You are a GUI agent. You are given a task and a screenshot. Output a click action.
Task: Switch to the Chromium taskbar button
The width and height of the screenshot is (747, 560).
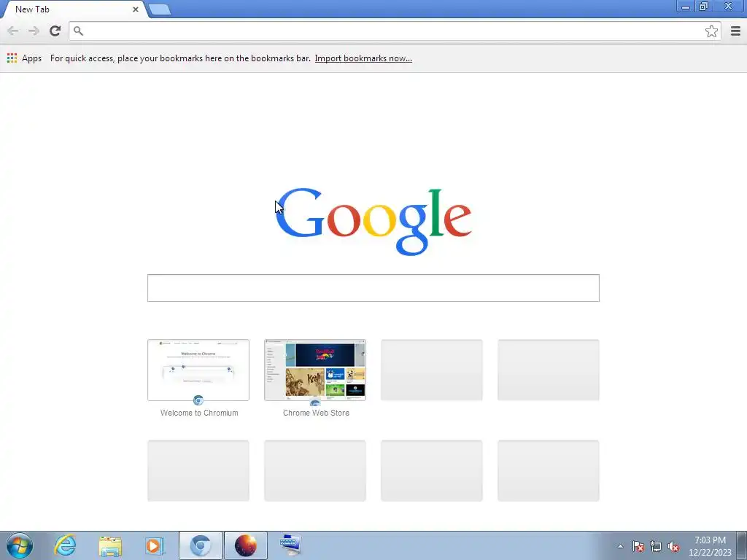click(200, 545)
